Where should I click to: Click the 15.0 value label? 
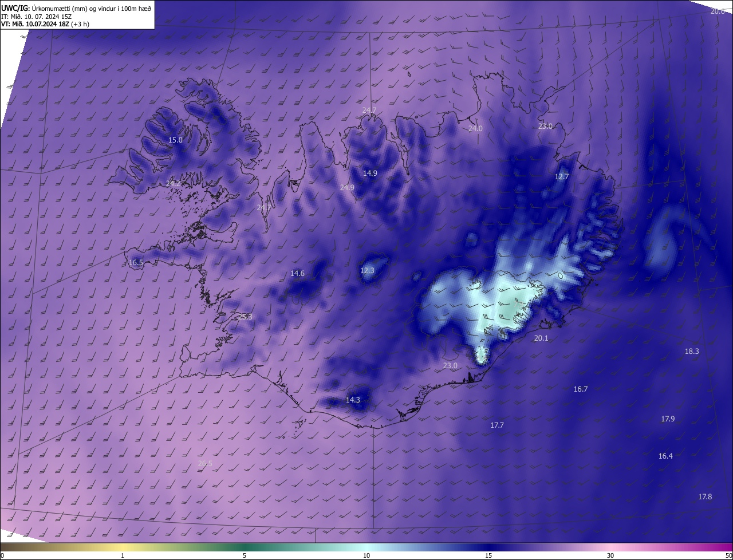175,140
